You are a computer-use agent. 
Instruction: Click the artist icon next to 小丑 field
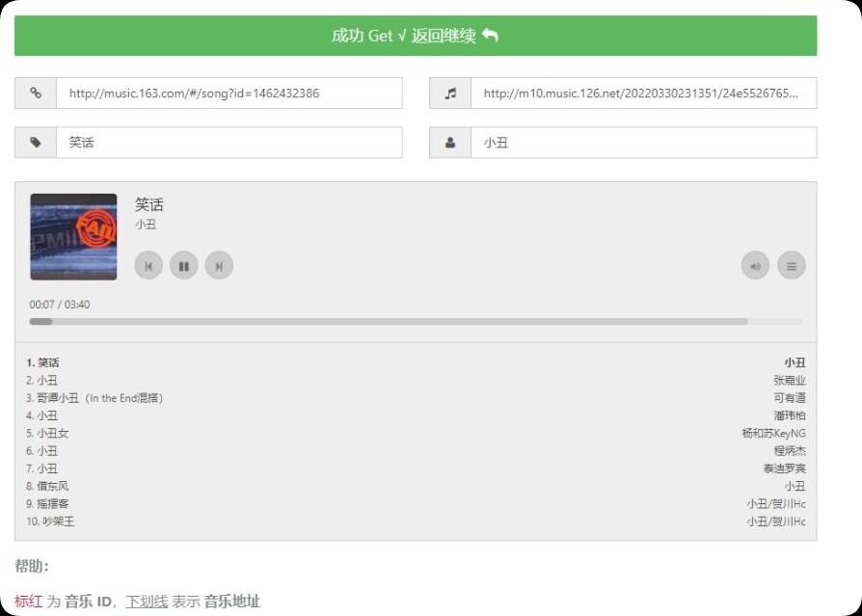(449, 142)
